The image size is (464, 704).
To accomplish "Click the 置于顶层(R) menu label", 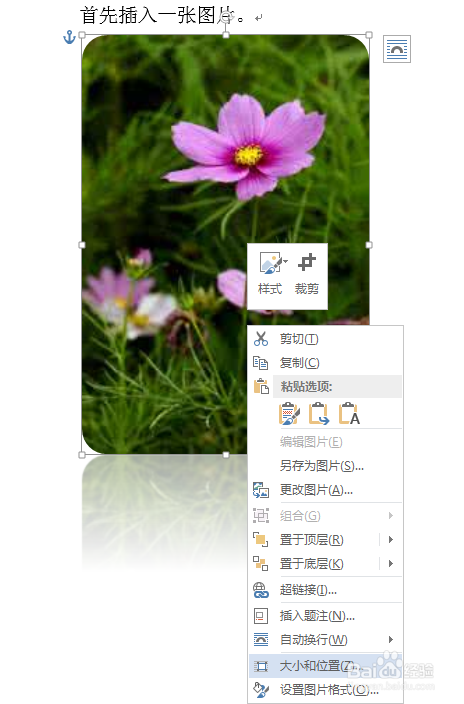I will point(312,539).
